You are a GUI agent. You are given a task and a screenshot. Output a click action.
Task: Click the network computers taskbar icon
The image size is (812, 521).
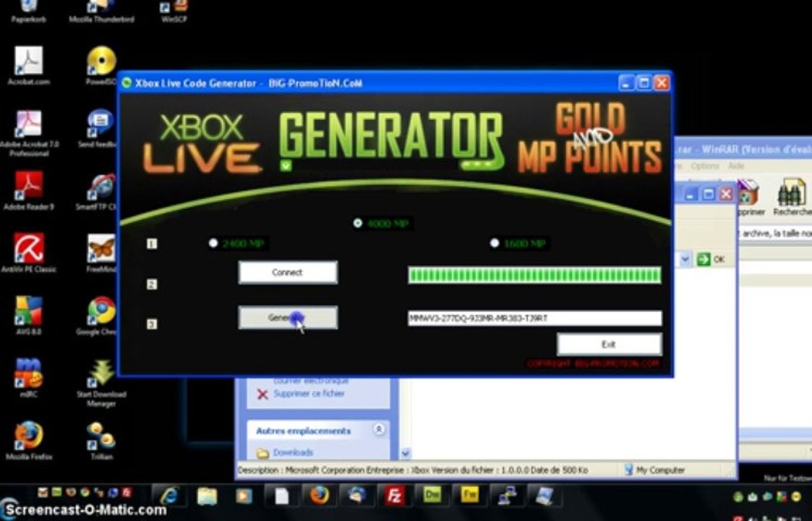[506, 496]
